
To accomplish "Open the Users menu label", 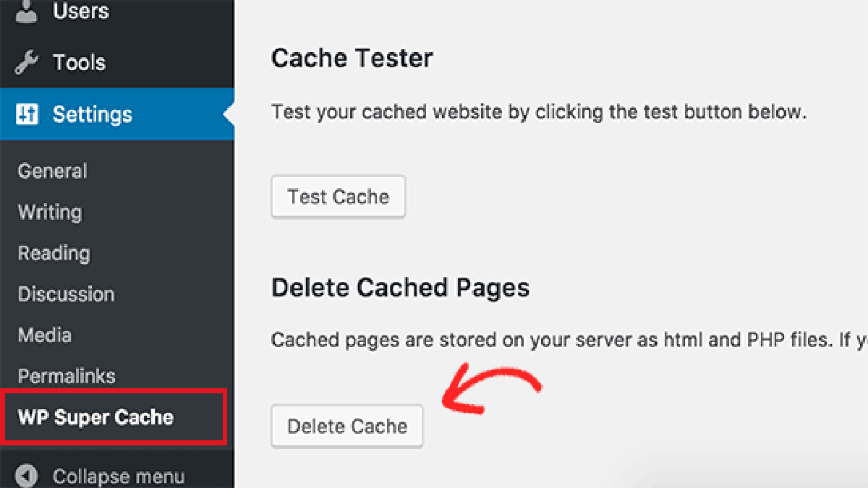I will coord(81,11).
